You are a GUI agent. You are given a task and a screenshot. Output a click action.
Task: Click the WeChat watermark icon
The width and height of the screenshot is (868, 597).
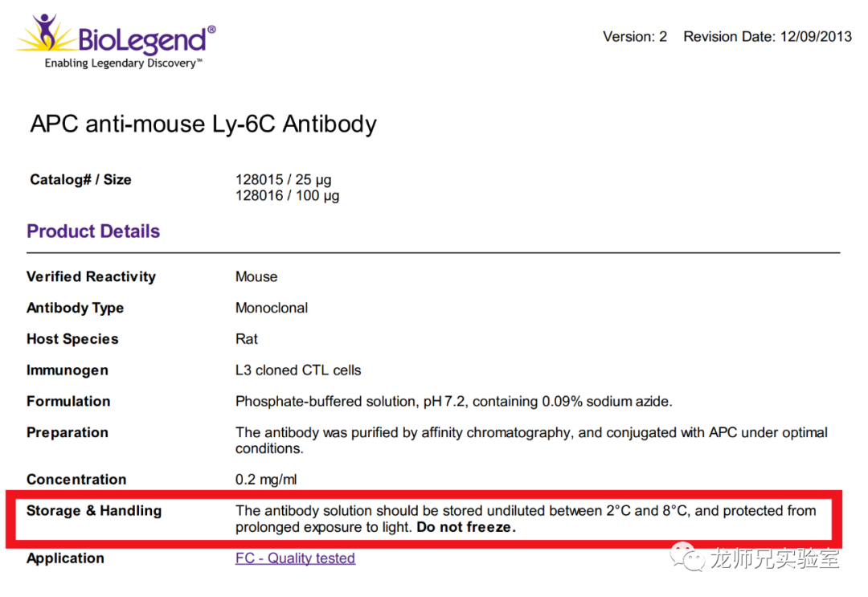[x=687, y=556]
